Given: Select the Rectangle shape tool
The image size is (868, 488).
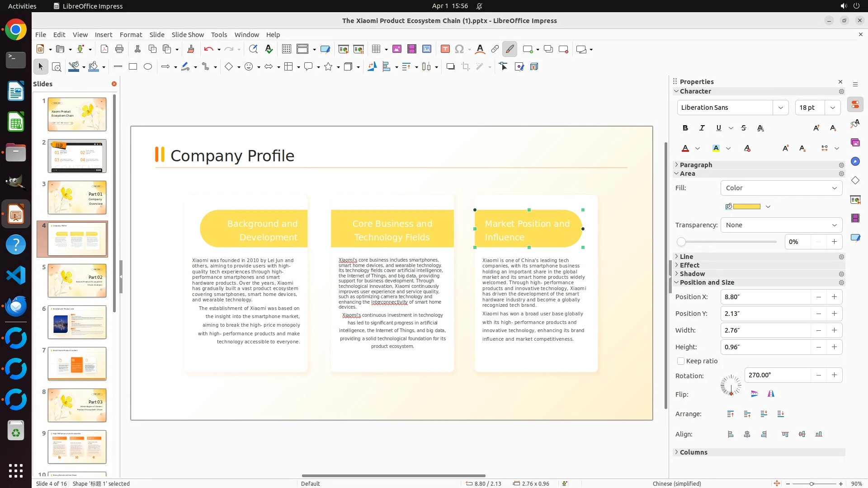Looking at the screenshot, I should (x=132, y=67).
